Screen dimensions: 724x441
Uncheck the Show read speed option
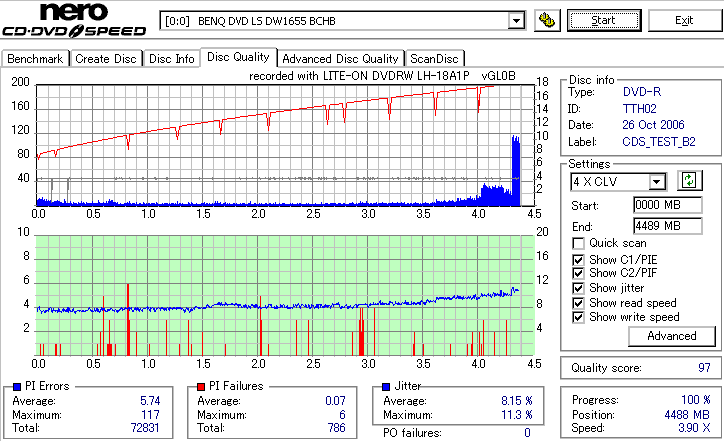pyautogui.click(x=578, y=303)
